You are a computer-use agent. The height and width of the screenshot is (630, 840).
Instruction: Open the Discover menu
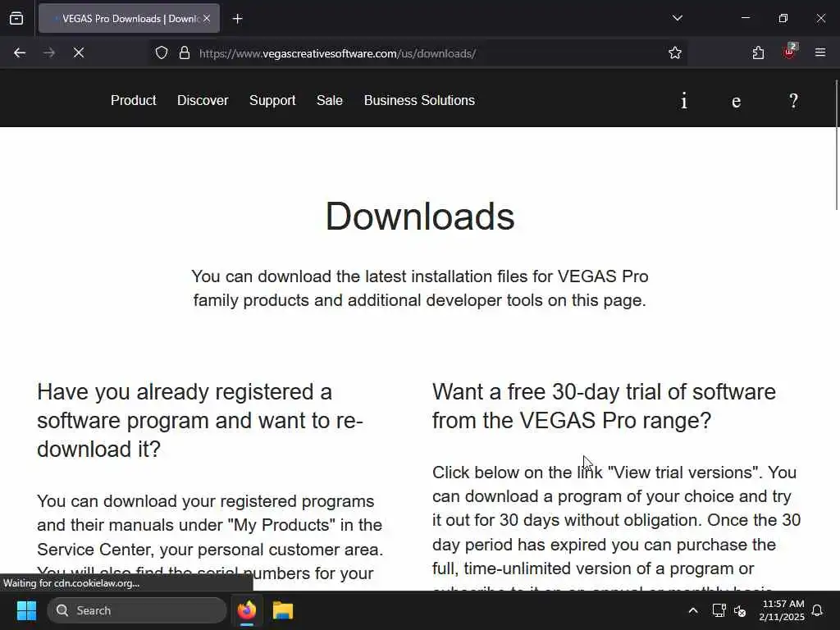(203, 100)
